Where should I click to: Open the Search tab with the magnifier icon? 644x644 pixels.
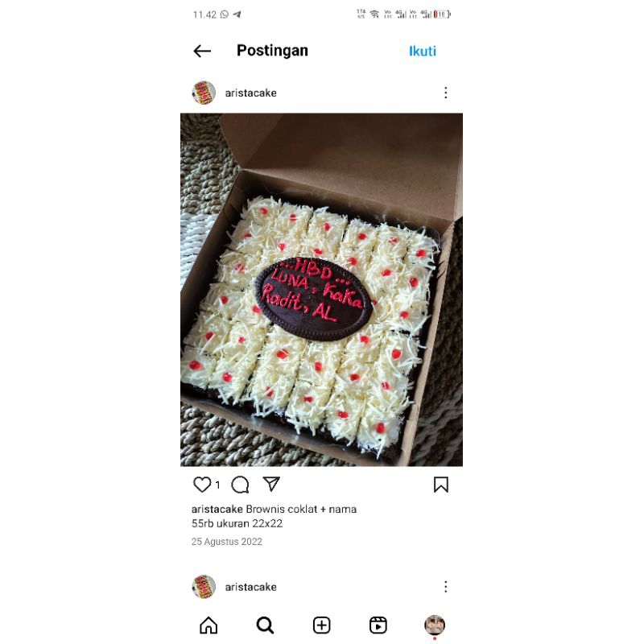[265, 625]
